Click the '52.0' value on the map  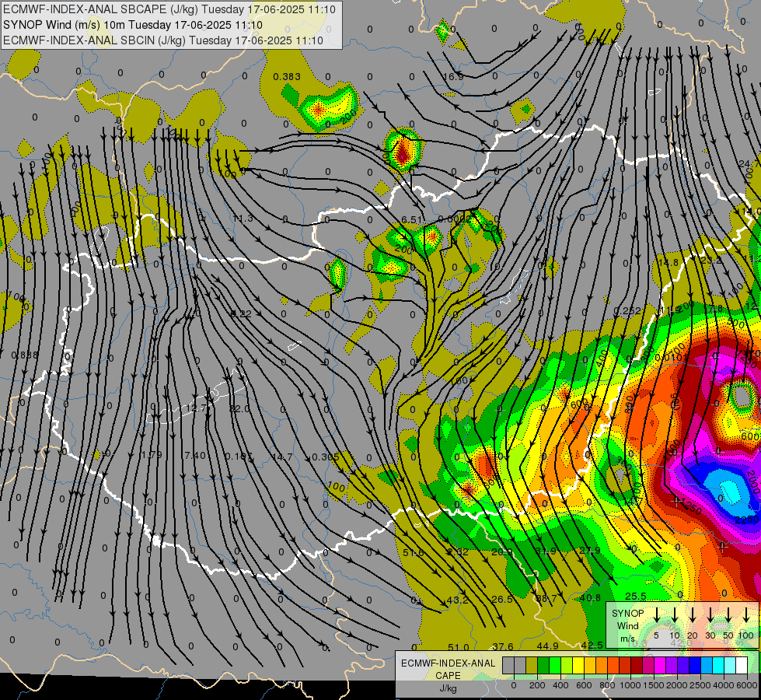(x=239, y=409)
